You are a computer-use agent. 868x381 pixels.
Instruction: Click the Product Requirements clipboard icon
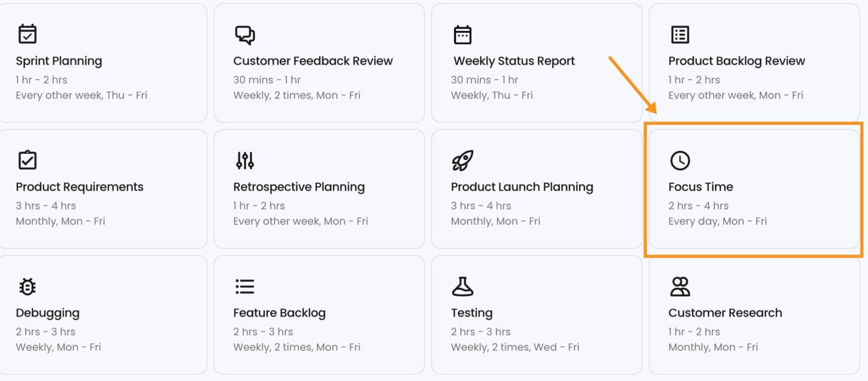pos(28,160)
